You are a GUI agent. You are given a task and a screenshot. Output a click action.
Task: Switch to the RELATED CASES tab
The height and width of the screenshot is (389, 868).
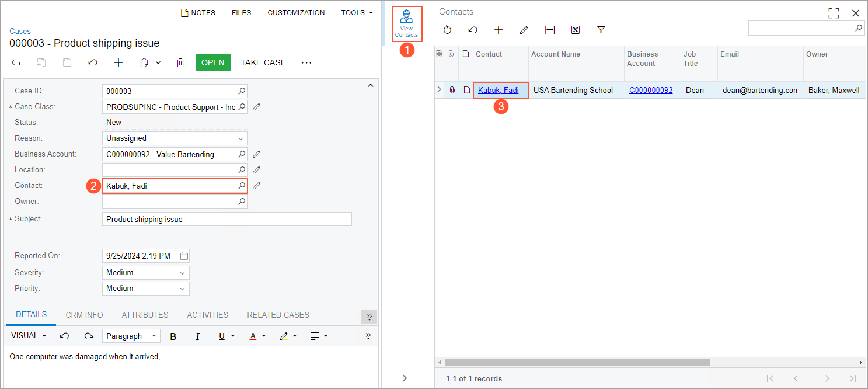(x=278, y=315)
